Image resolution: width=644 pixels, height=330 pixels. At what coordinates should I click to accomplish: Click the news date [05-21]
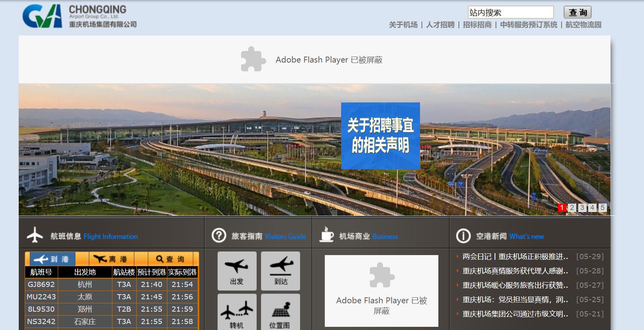pyautogui.click(x=590, y=314)
